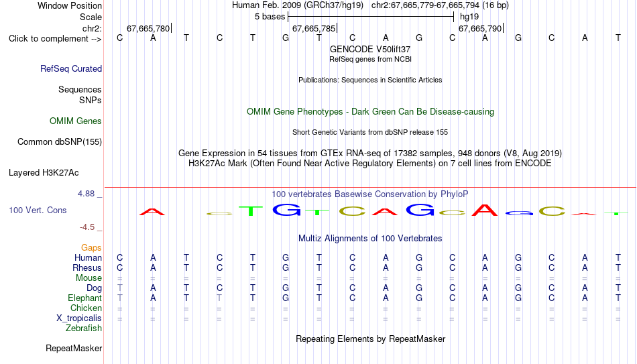
Task: Open the H3K27Ac Mark ENCODE track title
Action: tap(370, 164)
